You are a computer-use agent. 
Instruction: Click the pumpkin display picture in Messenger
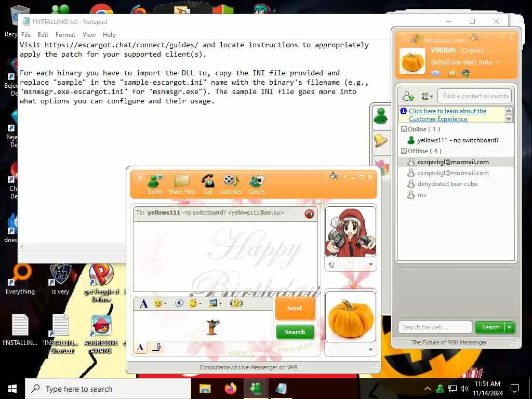point(412,61)
